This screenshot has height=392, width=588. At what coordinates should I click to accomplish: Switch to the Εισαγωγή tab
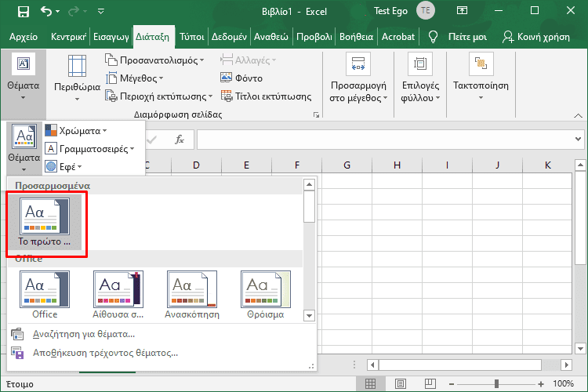[111, 37]
